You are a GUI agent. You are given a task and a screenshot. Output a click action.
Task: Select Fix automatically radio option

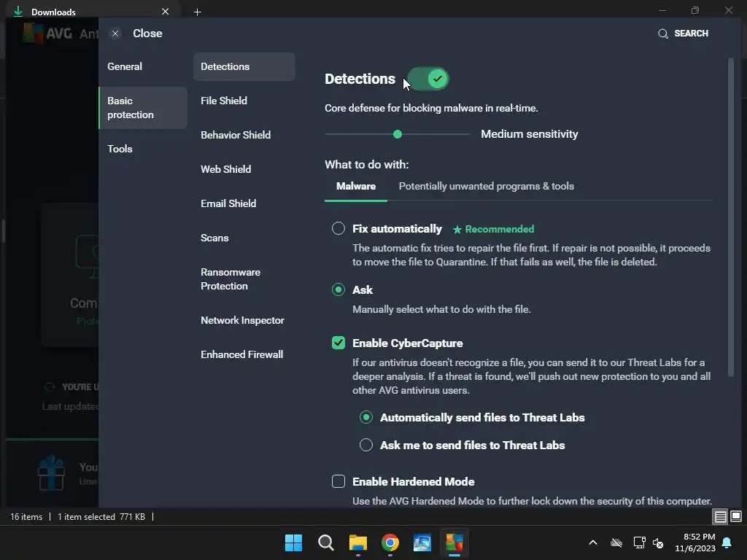click(x=338, y=228)
